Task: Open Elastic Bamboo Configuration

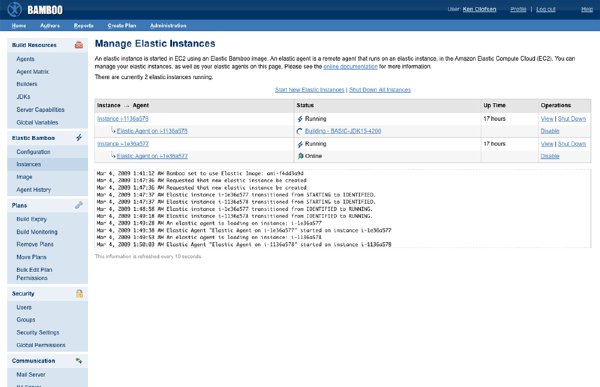Action: pyautogui.click(x=33, y=152)
